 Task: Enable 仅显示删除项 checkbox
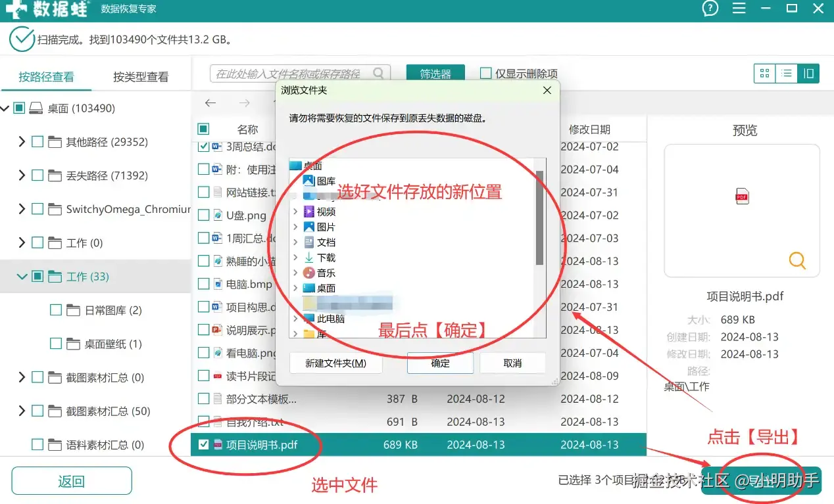tap(486, 74)
